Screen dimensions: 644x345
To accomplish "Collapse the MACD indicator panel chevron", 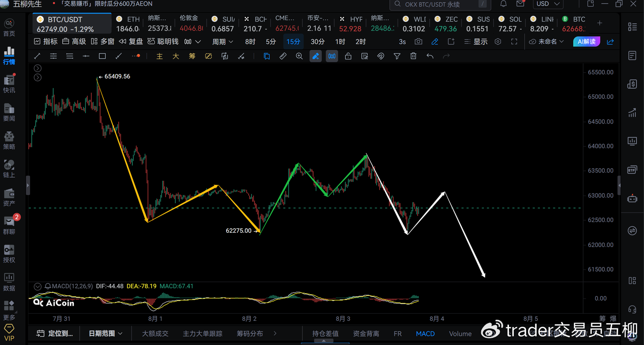I will [38, 286].
